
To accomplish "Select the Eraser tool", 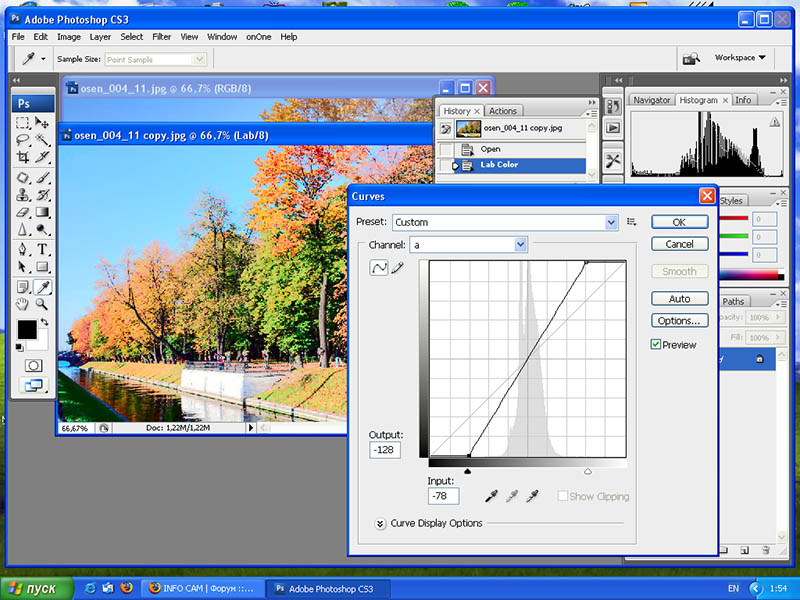I will 22,212.
